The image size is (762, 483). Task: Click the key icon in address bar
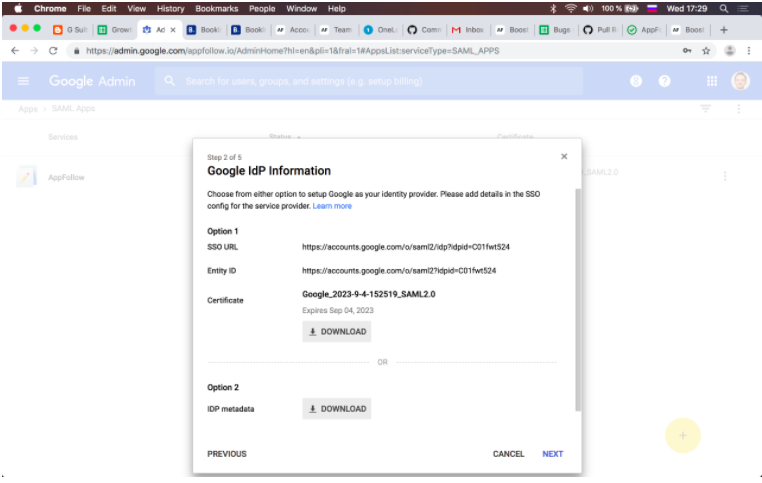pos(687,51)
